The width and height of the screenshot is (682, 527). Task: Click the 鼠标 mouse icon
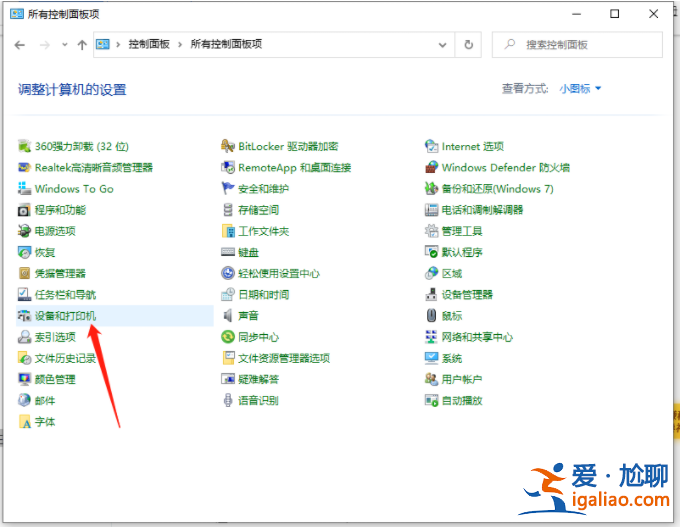click(431, 316)
